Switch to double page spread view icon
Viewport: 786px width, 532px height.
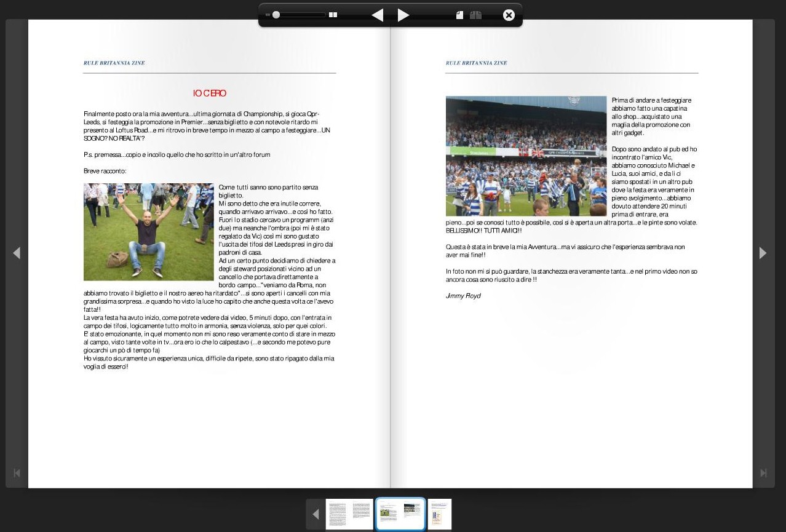[475, 15]
